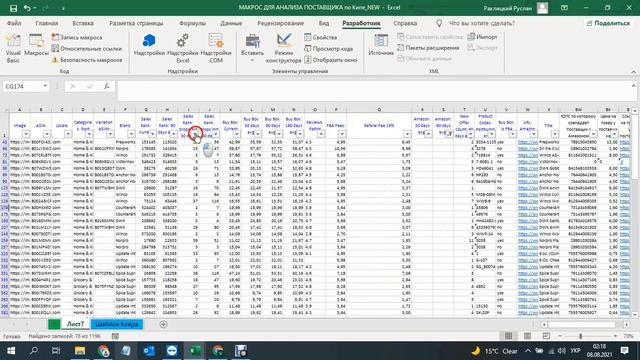Open the XML Источник pane
Screen dimensions: 640x360
[x=381, y=45]
